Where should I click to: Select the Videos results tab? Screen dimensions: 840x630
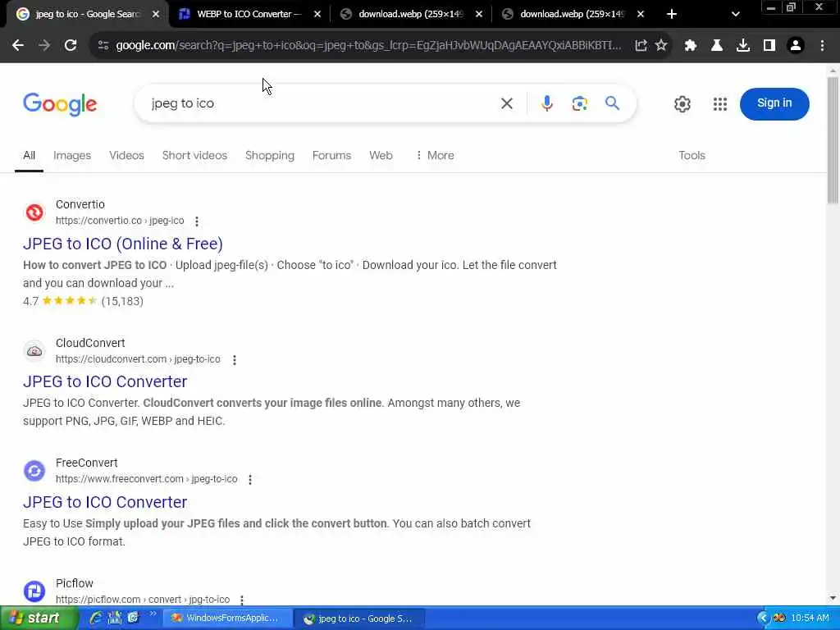[x=126, y=155]
